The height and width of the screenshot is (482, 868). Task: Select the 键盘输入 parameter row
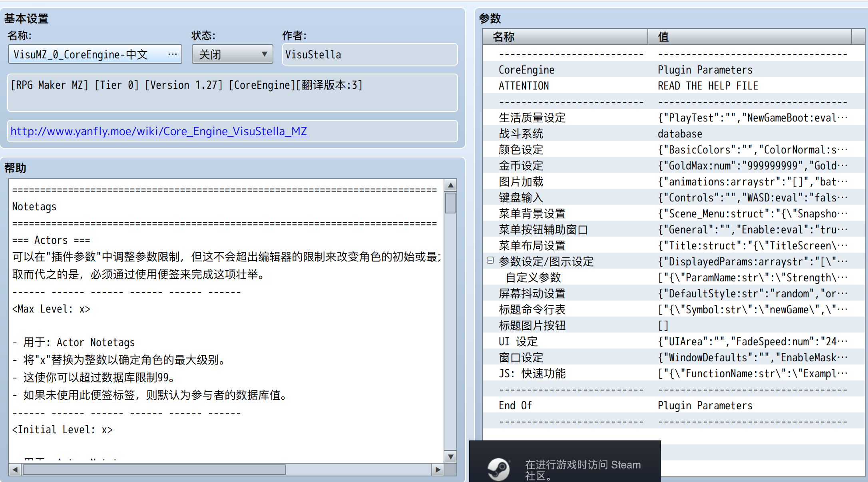point(673,197)
